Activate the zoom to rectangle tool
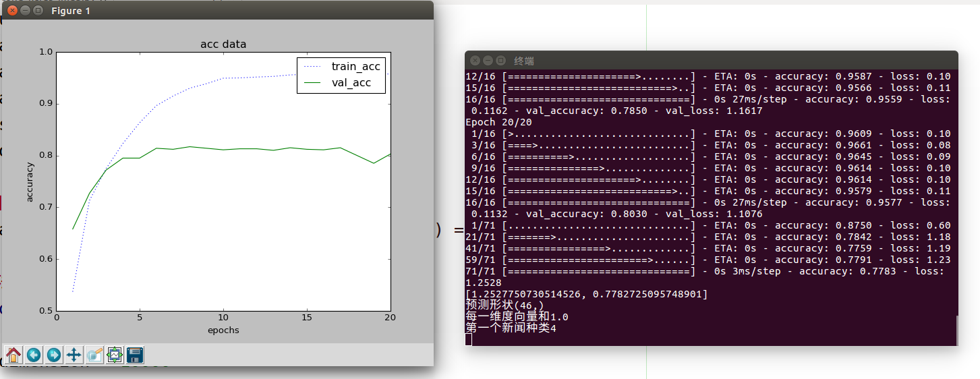This screenshot has height=379, width=980. pos(94,355)
